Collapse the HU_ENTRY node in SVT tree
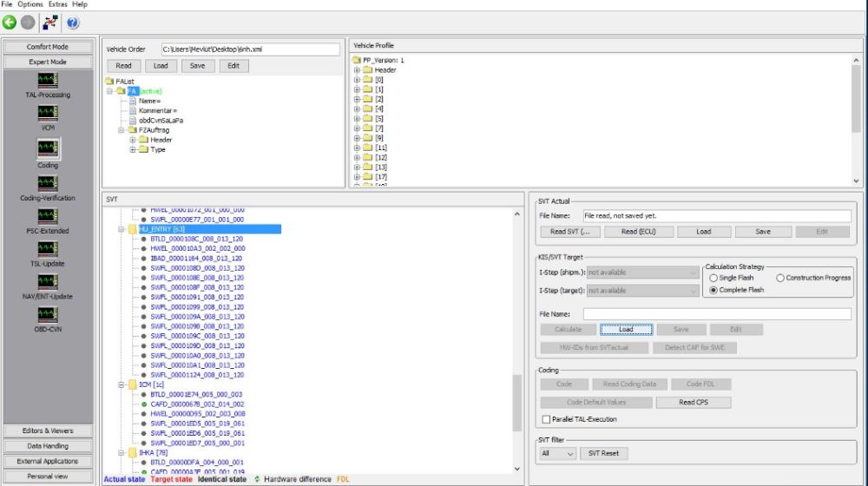 click(122, 230)
